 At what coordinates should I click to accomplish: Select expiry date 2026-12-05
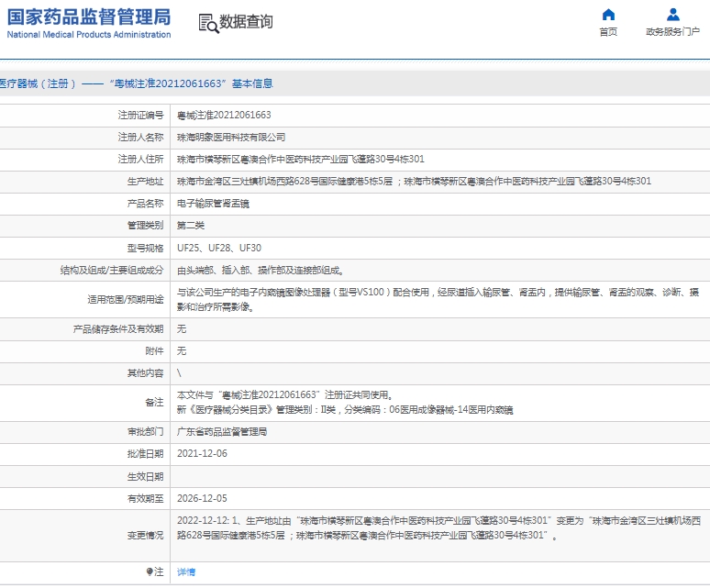click(x=202, y=498)
